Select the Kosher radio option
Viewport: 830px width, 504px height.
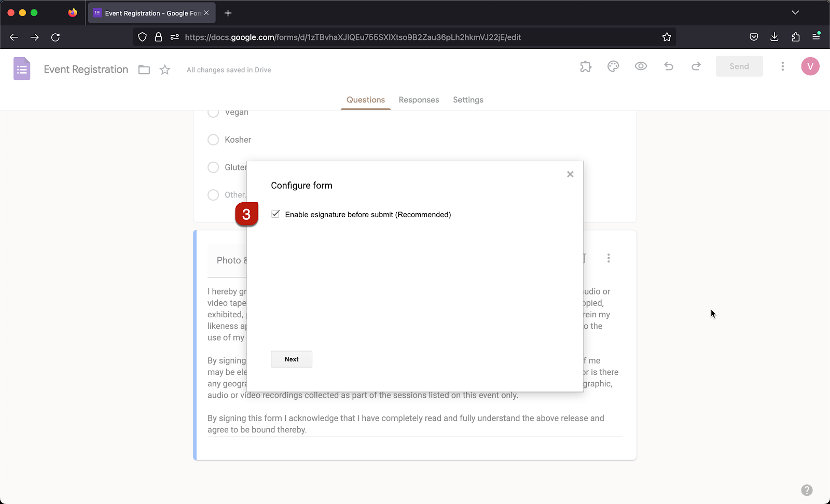pyautogui.click(x=213, y=139)
